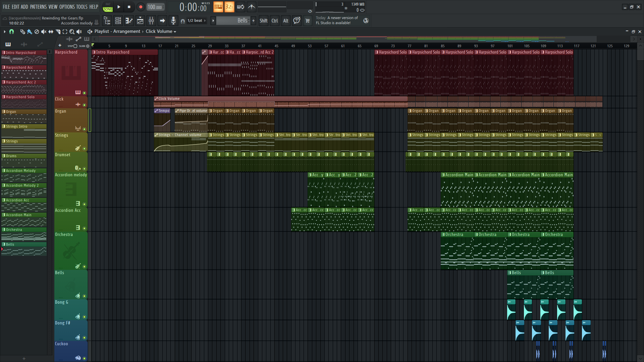
Task: Click the globe news icon
Action: click(366, 21)
